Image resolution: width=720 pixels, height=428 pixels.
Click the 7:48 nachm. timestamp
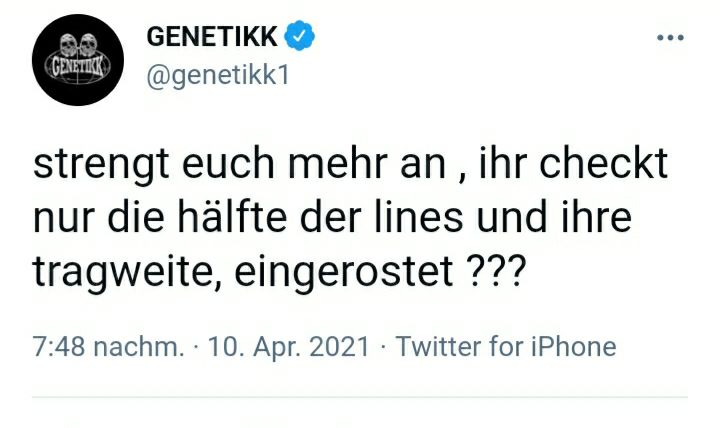coord(108,346)
